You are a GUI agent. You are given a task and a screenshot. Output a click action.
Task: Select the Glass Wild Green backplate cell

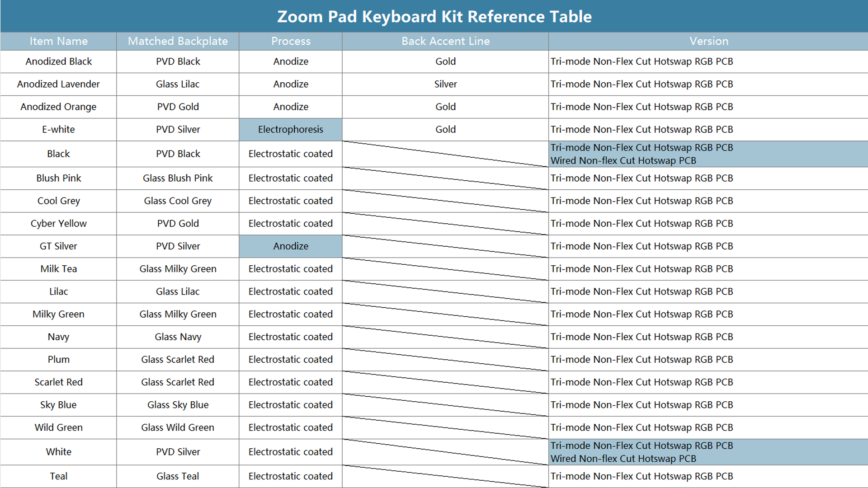178,427
